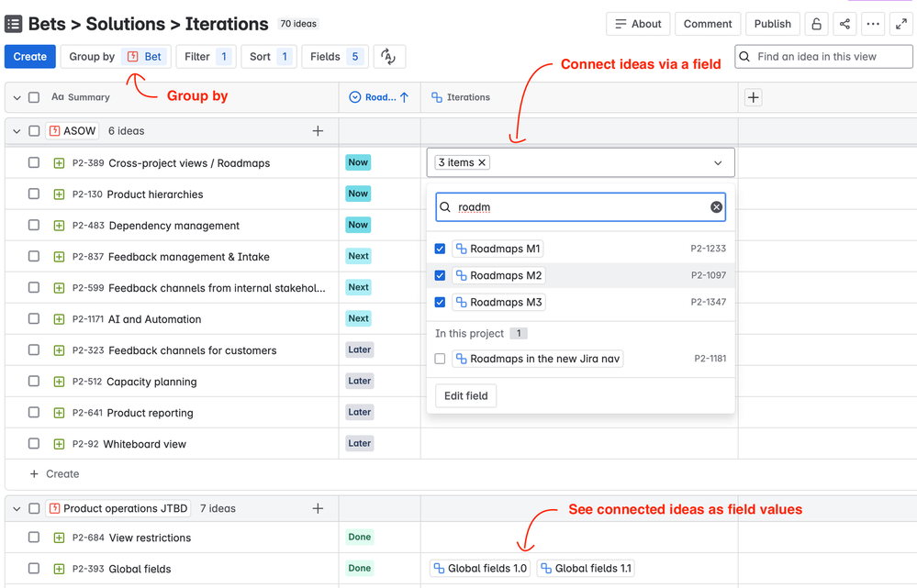Click the auto-save refresh icon in toolbar

pyautogui.click(x=389, y=57)
